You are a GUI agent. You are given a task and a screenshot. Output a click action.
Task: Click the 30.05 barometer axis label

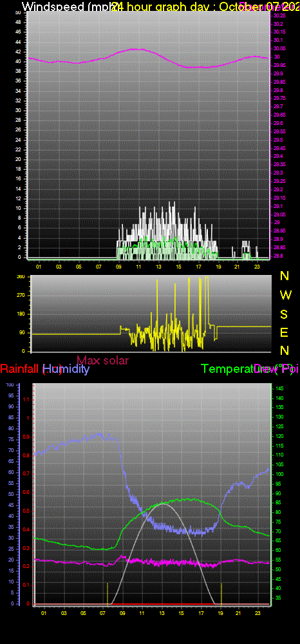(279, 48)
